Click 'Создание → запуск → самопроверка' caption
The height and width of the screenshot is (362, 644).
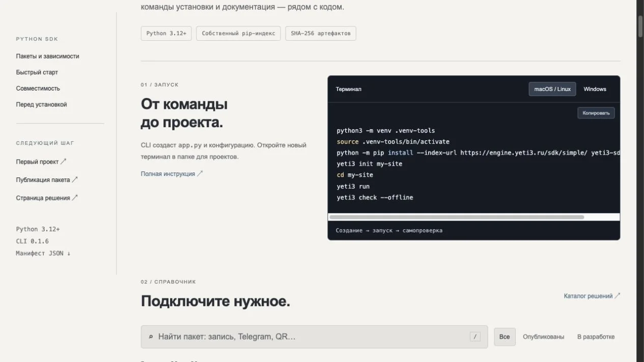click(x=389, y=230)
